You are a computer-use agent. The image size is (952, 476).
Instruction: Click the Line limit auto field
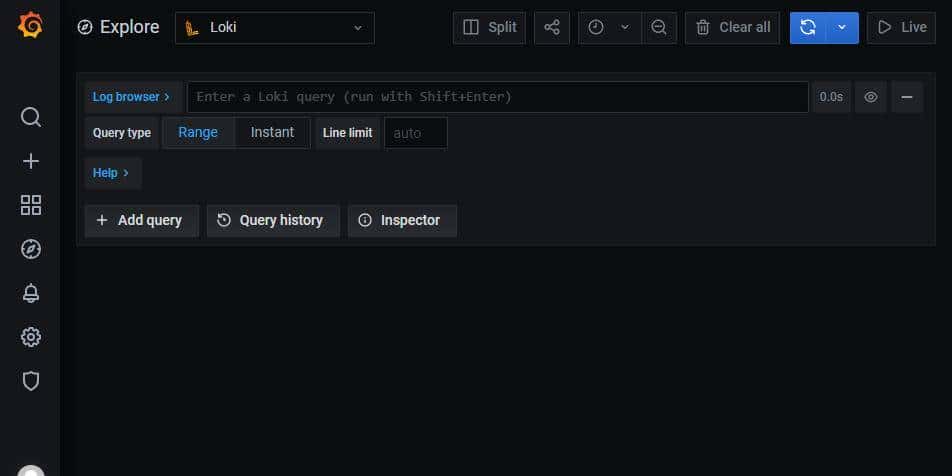pyautogui.click(x=416, y=133)
